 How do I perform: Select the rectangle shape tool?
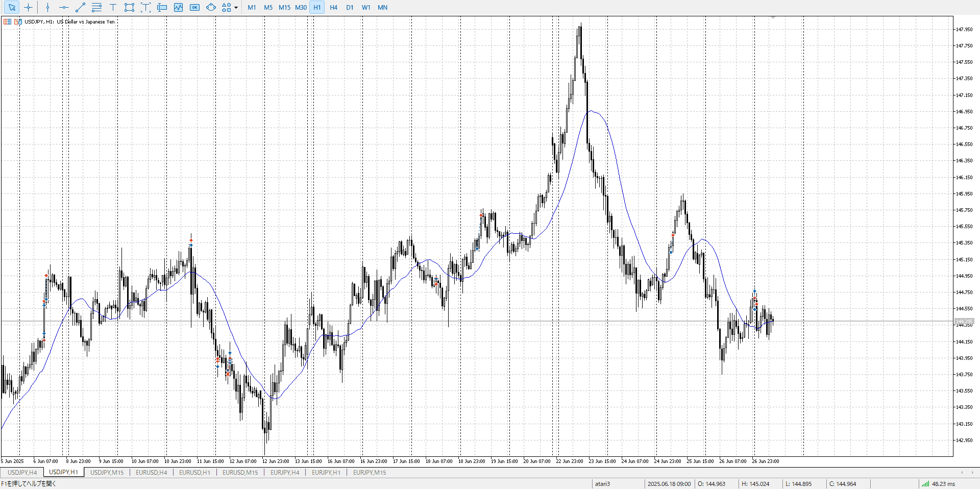coord(129,8)
